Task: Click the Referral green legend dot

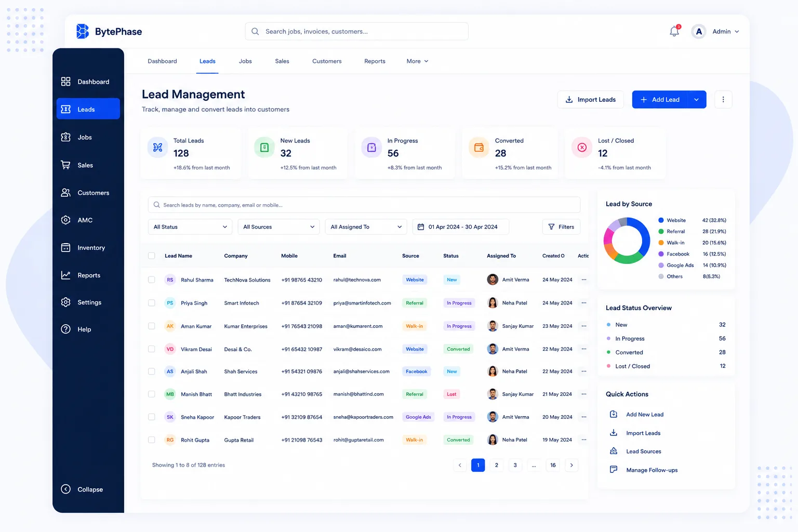Action: click(x=661, y=232)
